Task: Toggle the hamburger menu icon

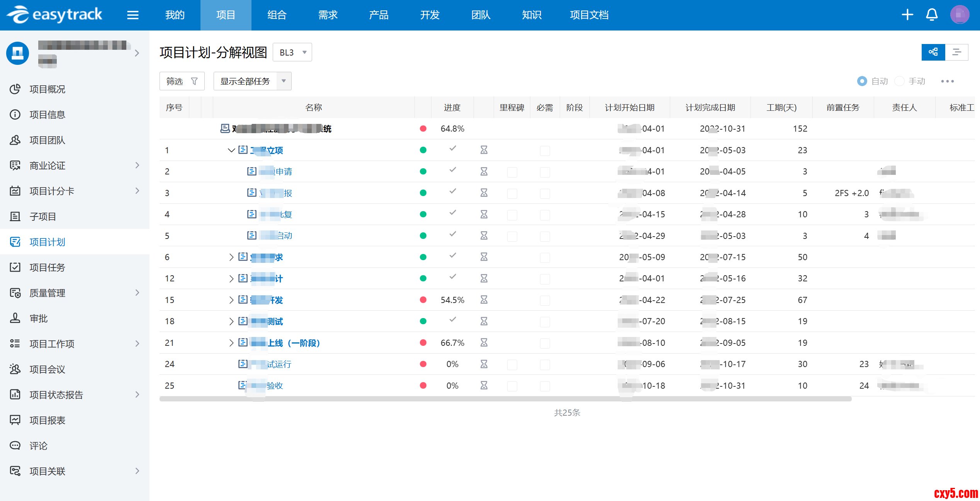Action: (x=132, y=15)
